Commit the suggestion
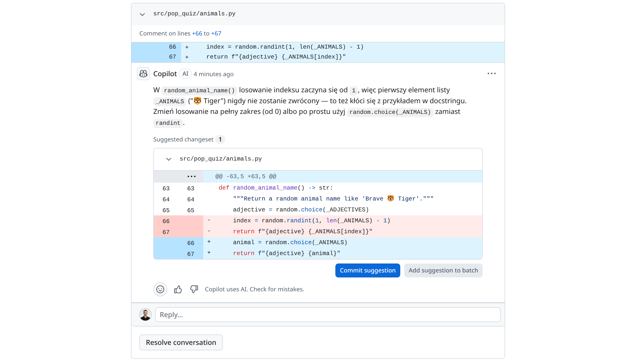This screenshot has height=364, width=636. pos(367,270)
